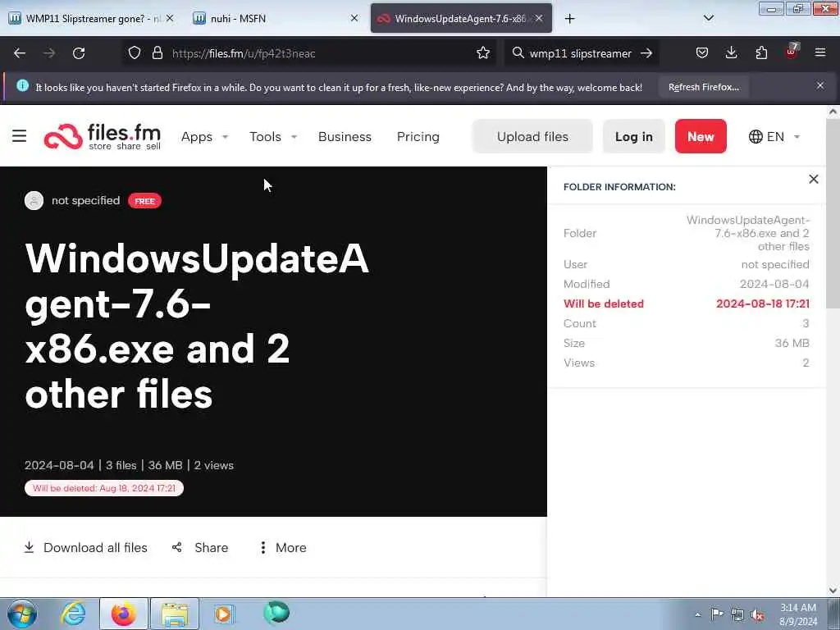The image size is (840, 630).
Task: Click the red New button
Action: [x=701, y=137]
